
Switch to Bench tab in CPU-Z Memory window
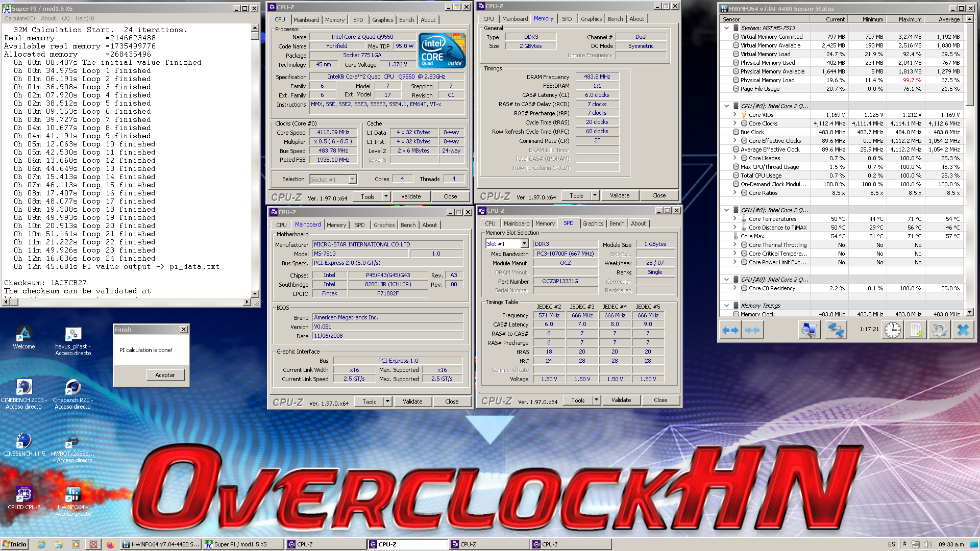[615, 19]
